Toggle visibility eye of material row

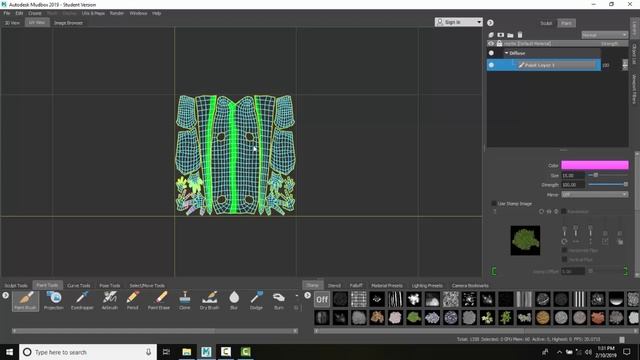point(491,43)
